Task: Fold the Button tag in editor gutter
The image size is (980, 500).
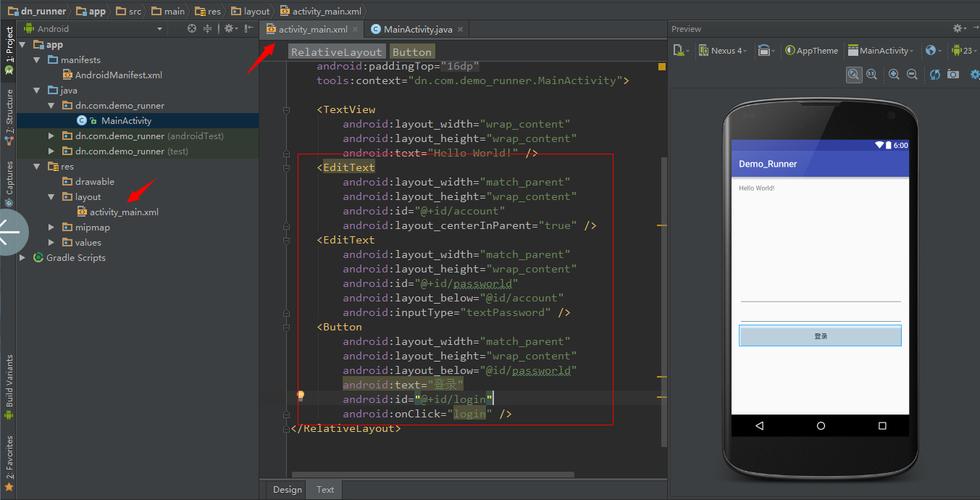Action: pos(286,327)
